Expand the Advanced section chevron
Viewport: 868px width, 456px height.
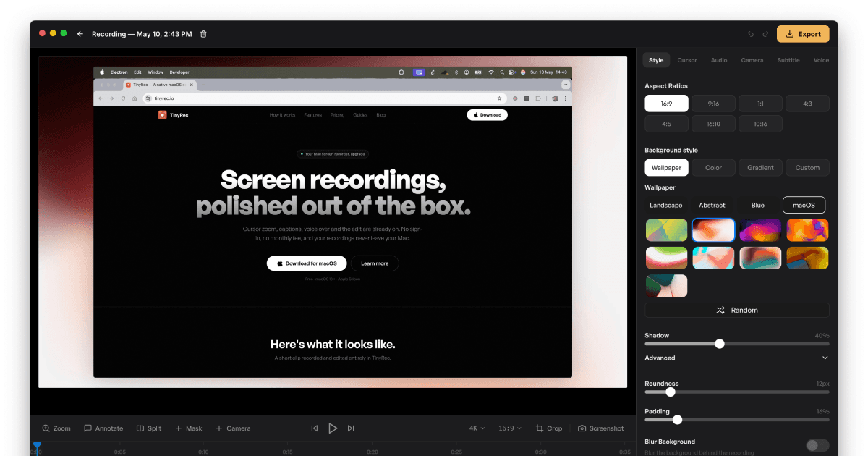825,358
